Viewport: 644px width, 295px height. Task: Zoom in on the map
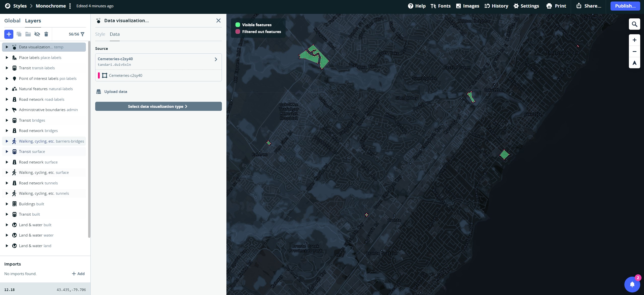point(634,40)
